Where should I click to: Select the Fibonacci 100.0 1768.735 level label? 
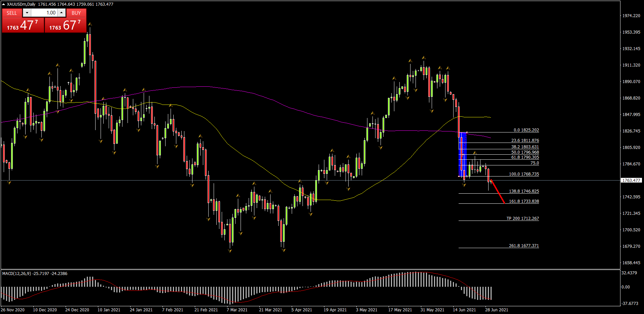pos(524,174)
